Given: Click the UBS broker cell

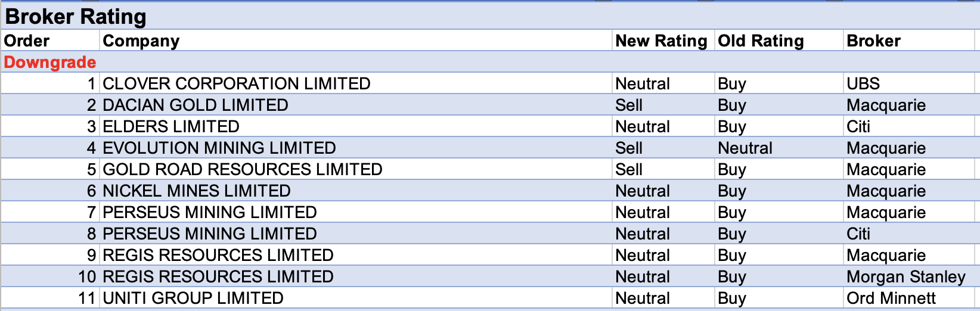Looking at the screenshot, I should (863, 83).
